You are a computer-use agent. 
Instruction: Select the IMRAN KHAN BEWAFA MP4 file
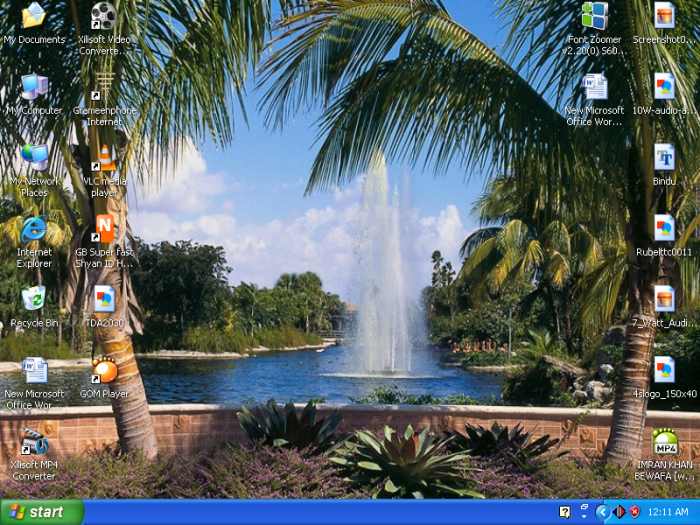[x=664, y=442]
